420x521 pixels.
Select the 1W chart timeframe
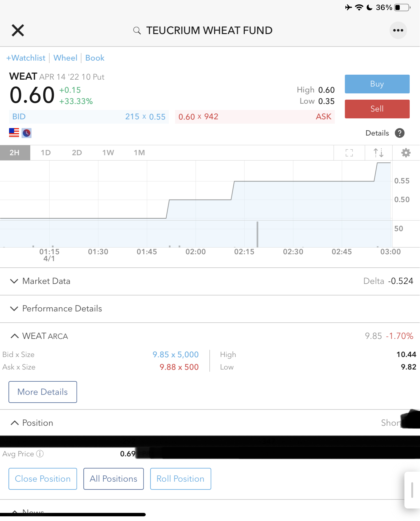(x=108, y=153)
